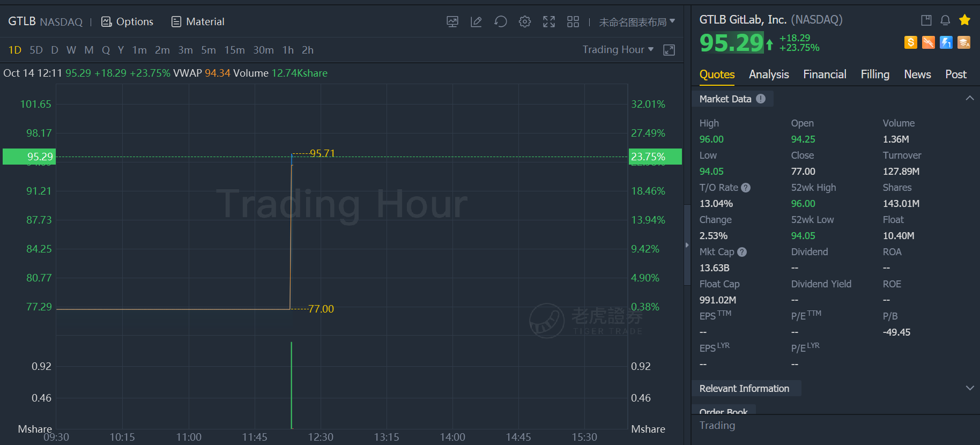
Task: Select the 2m interval
Action: (x=162, y=50)
